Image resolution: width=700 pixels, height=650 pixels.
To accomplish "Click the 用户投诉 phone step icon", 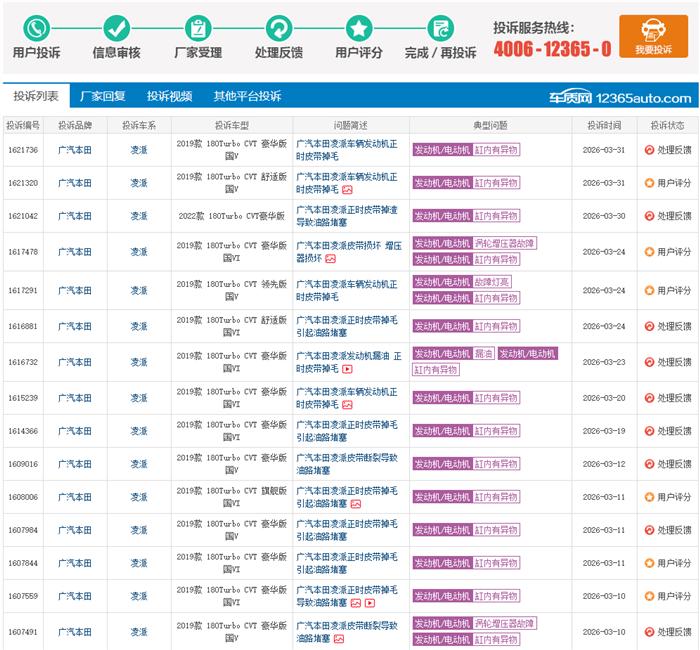I will 37,28.
